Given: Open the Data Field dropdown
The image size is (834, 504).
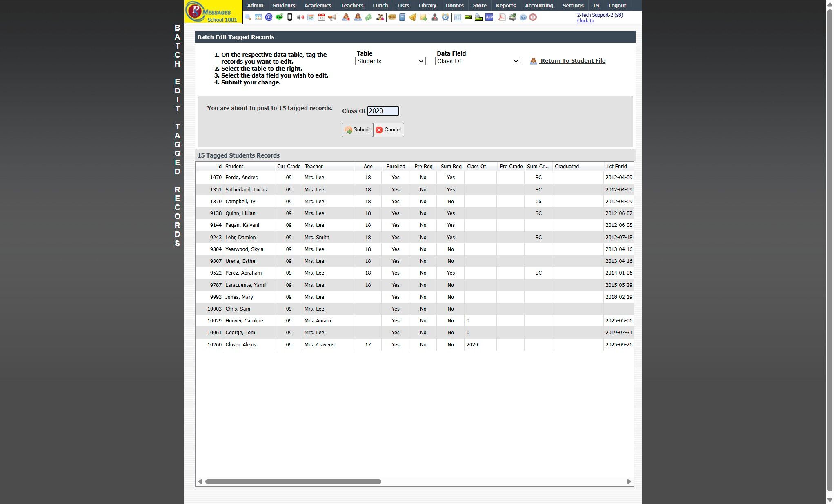Looking at the screenshot, I should coord(477,61).
